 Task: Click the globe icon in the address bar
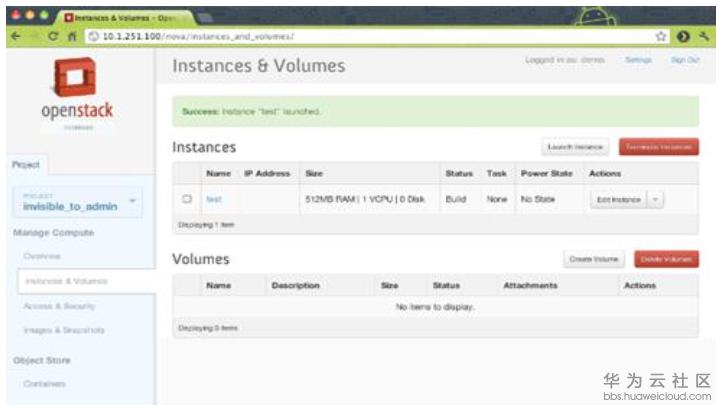(x=93, y=36)
